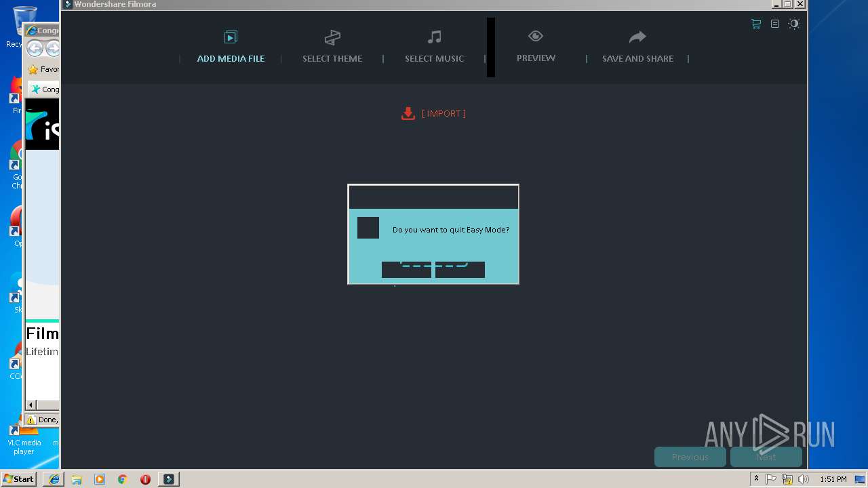
Task: Click the Previous button
Action: point(690,457)
